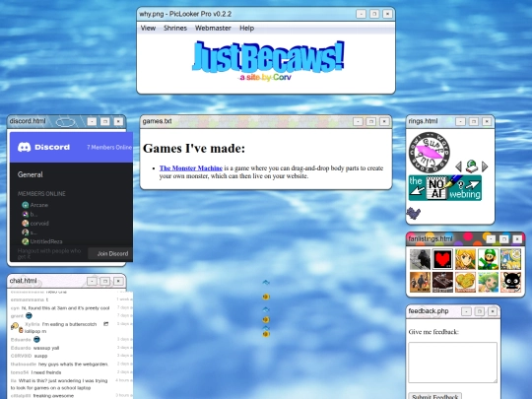Open the Help menu in PicLooker Pro
Image resolution: width=532 pixels, height=399 pixels.
(246, 29)
